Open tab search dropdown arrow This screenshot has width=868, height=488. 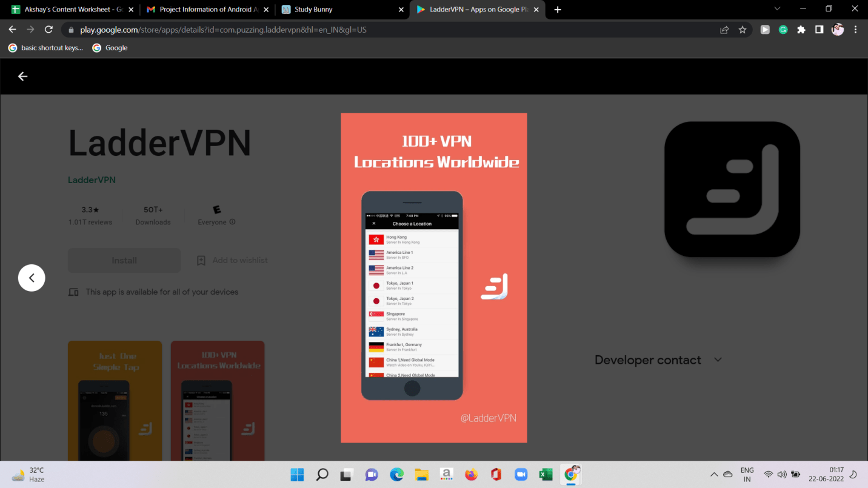click(778, 9)
